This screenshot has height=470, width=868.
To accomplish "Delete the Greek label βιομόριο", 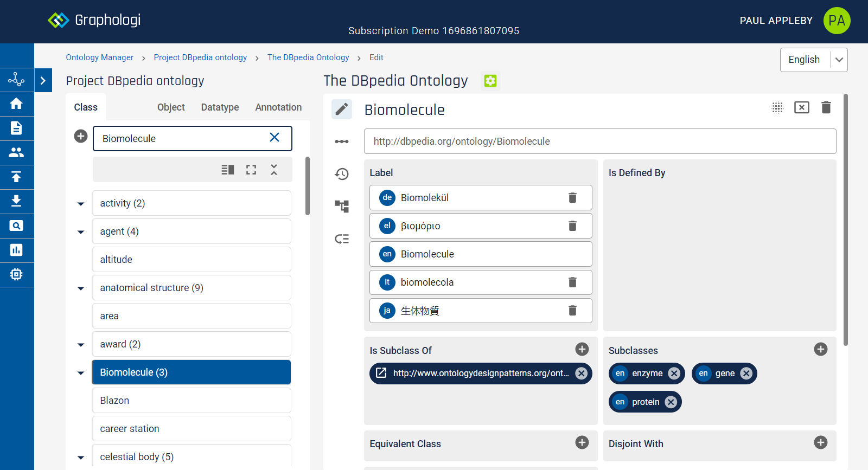I will tap(572, 226).
